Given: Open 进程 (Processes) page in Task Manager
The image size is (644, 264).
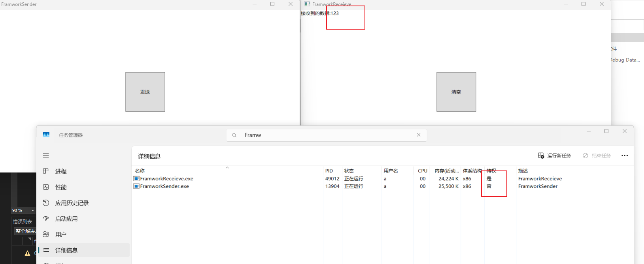Looking at the screenshot, I should (84, 171).
